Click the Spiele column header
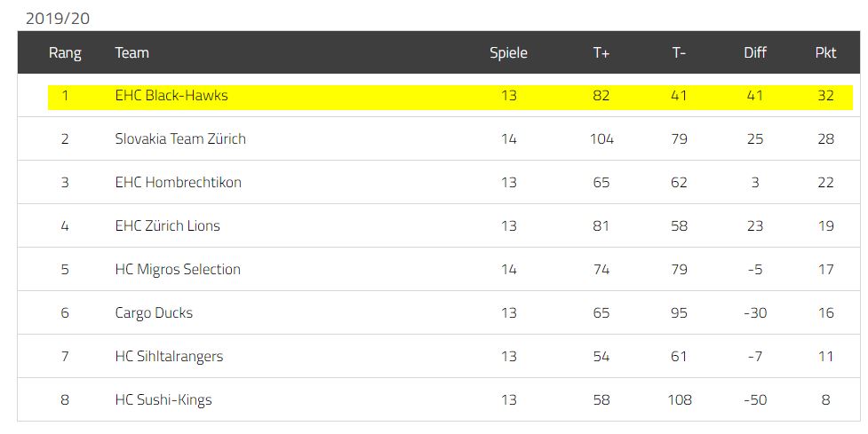 coord(508,53)
